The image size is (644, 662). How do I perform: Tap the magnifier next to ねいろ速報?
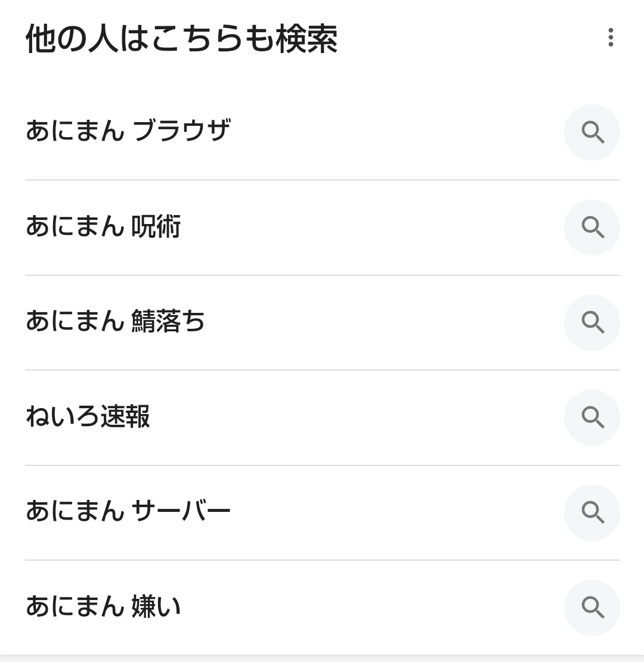pyautogui.click(x=592, y=418)
